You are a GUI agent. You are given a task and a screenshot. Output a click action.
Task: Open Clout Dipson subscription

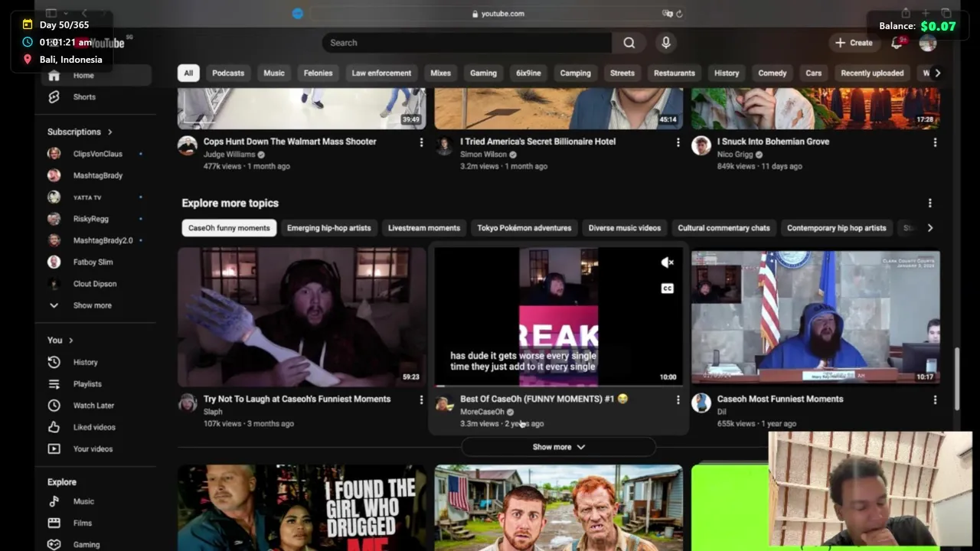coord(94,284)
